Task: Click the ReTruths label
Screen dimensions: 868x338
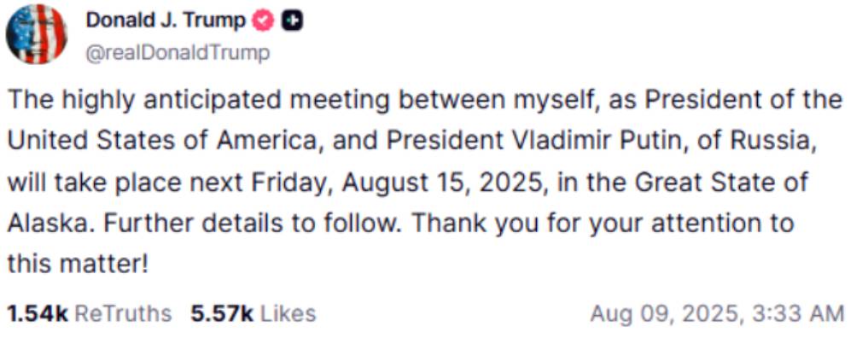Action: 123,313
